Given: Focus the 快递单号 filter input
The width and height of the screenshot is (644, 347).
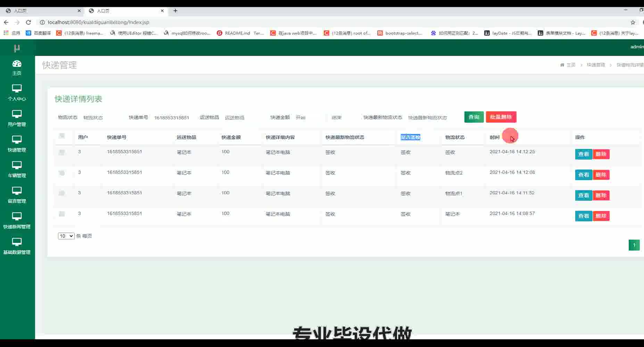Looking at the screenshot, I should pos(174,118).
